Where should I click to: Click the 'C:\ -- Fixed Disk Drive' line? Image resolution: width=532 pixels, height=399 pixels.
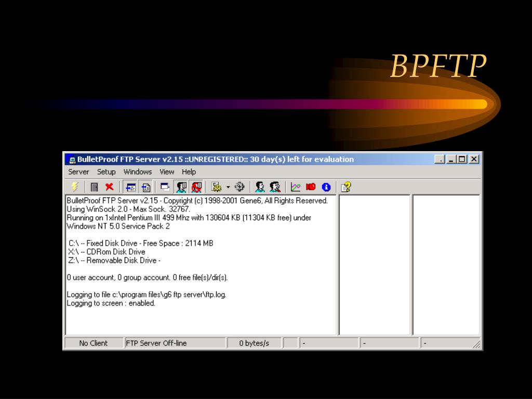(141, 243)
